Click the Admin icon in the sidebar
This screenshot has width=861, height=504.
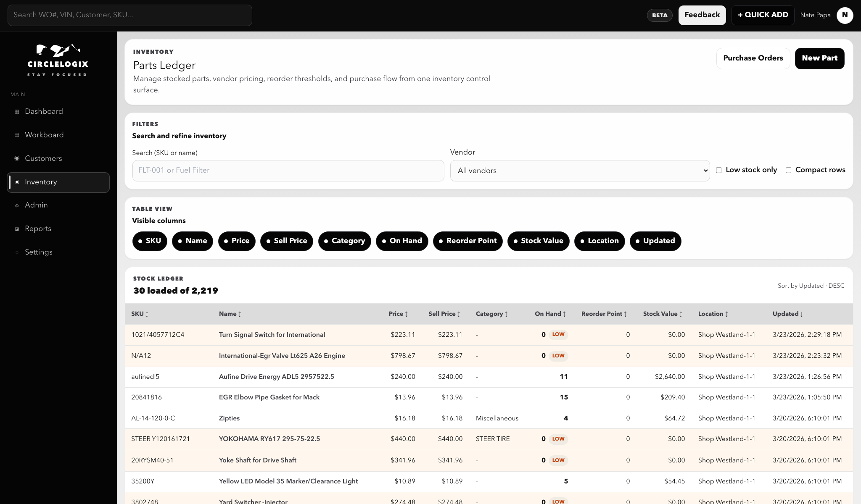[17, 205]
